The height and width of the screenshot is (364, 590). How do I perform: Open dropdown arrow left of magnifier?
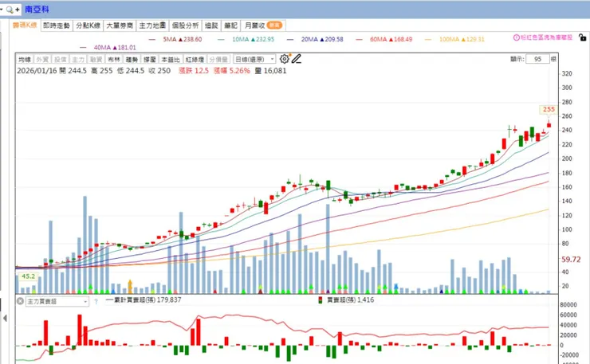pos(2,9)
